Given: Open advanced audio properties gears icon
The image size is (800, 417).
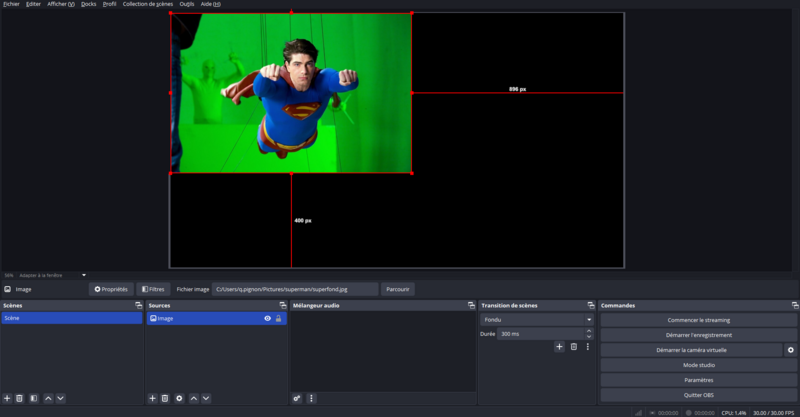Looking at the screenshot, I should 297,398.
